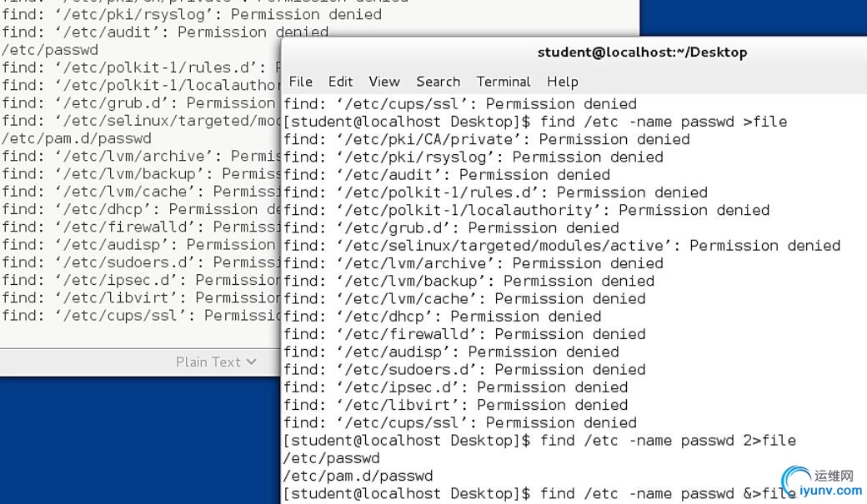The image size is (867, 504).
Task: Click the 'find /etc -name passwd 2>file' command line
Action: click(539, 441)
